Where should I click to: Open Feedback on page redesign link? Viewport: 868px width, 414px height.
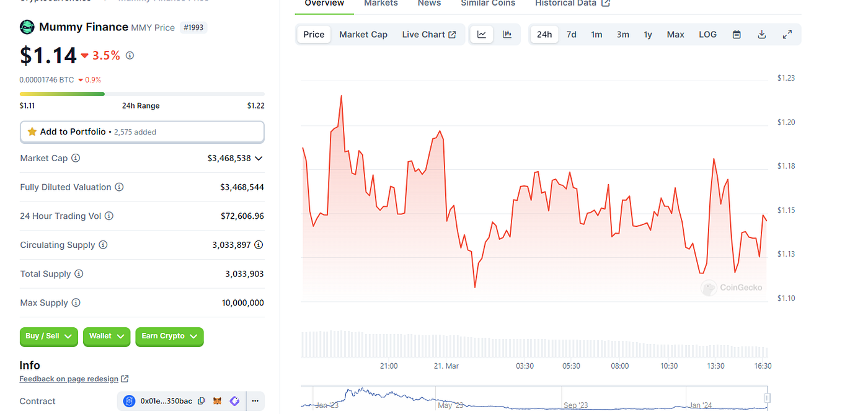pos(69,379)
